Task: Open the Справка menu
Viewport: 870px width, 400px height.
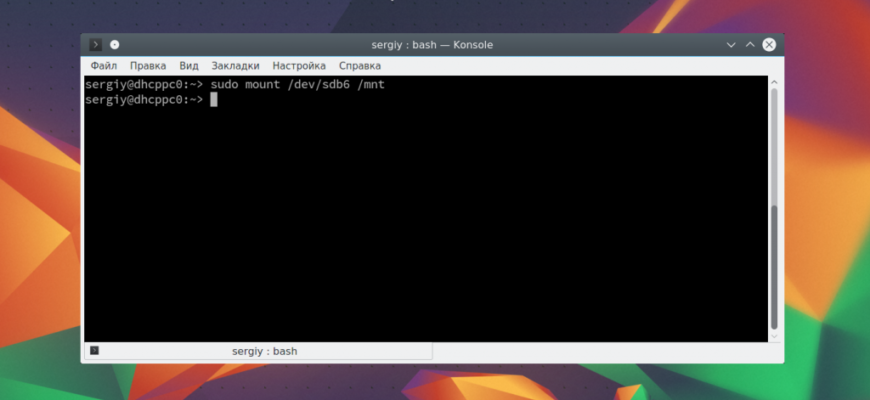Action: [x=360, y=65]
